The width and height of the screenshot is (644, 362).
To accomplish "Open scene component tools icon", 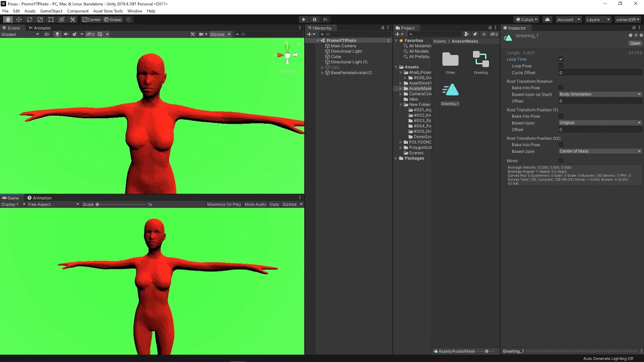I will point(193,34).
